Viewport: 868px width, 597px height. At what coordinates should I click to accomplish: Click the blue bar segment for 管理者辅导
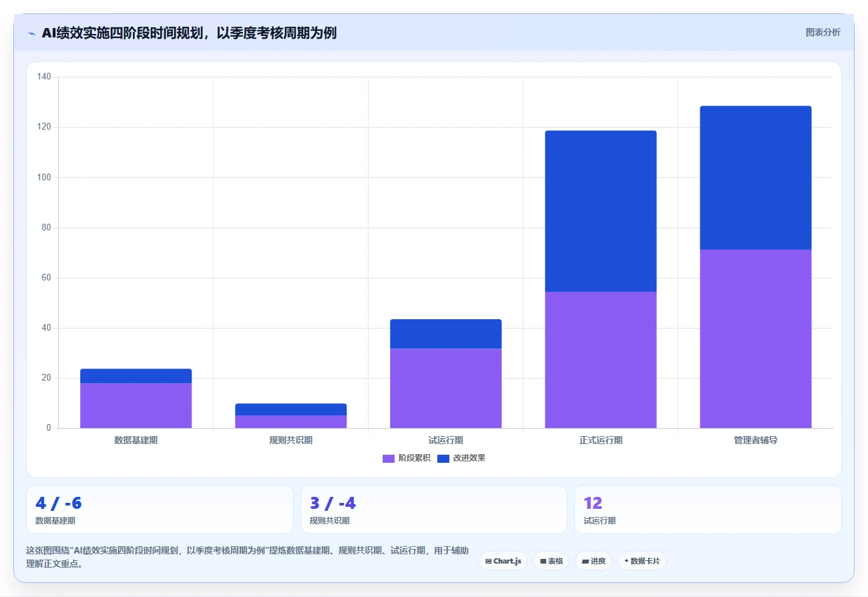(756, 178)
